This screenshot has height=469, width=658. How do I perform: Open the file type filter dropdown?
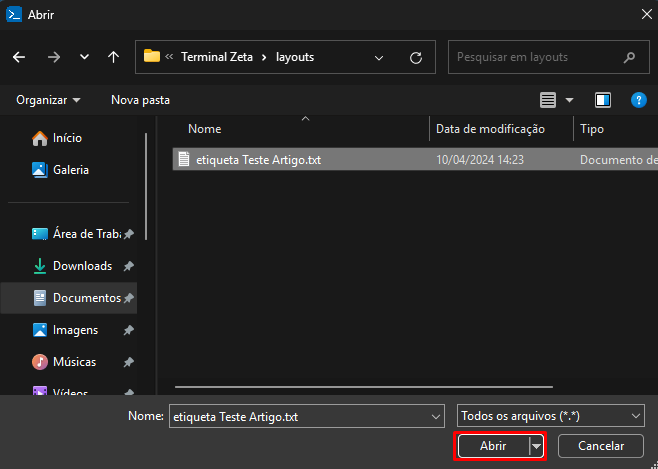550,416
